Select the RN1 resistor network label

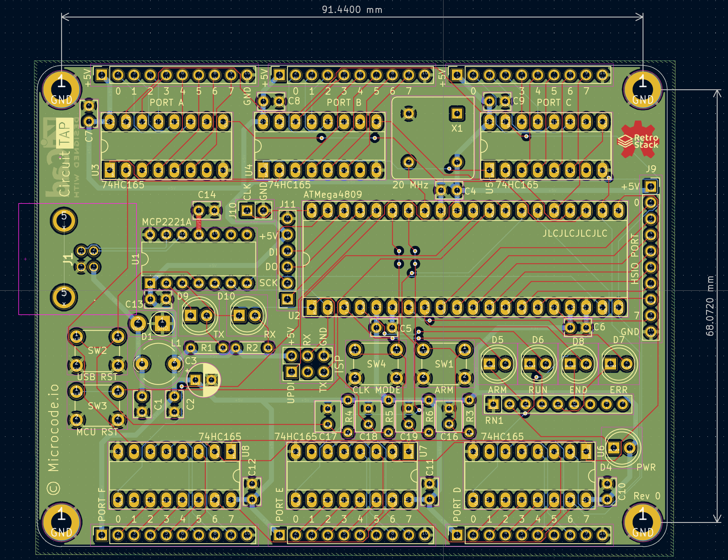494,421
